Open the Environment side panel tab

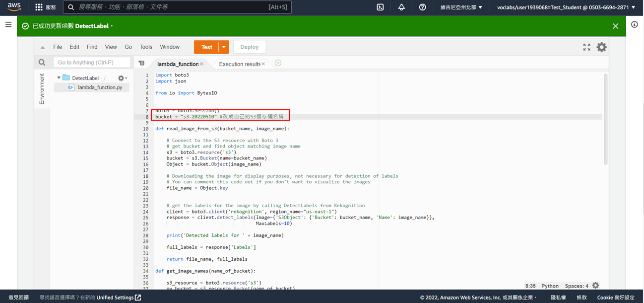click(x=42, y=89)
